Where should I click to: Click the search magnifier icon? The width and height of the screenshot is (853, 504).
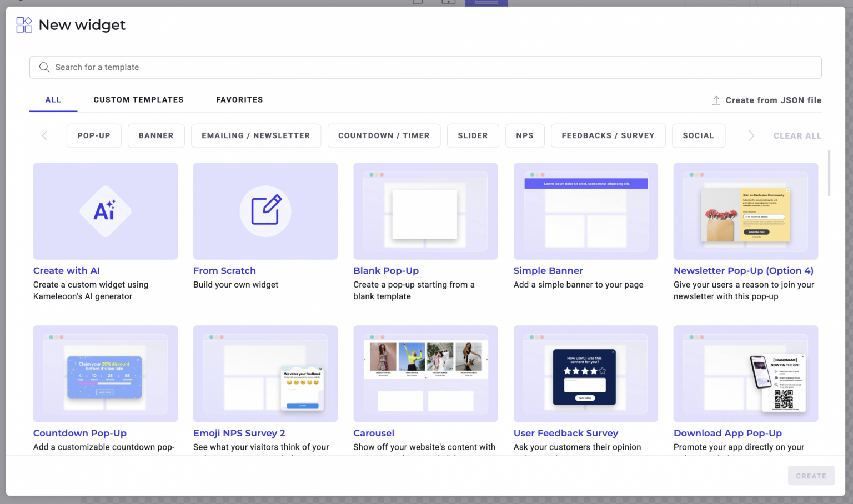[44, 67]
